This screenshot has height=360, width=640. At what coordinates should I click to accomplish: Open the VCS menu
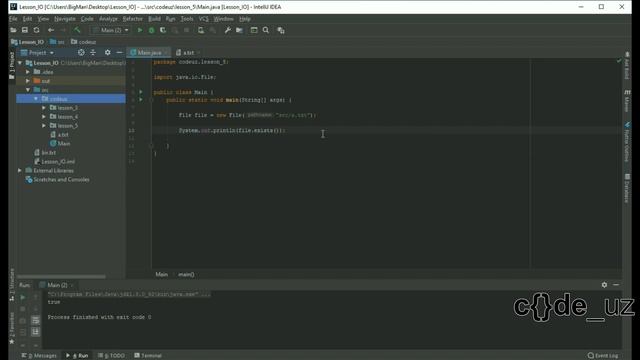[x=204, y=19]
